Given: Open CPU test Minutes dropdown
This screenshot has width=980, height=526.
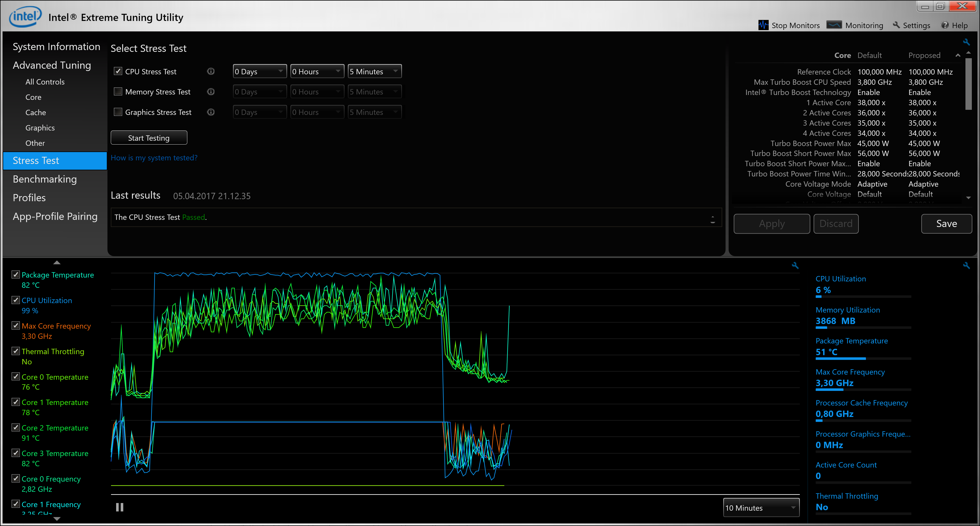Looking at the screenshot, I should [375, 71].
